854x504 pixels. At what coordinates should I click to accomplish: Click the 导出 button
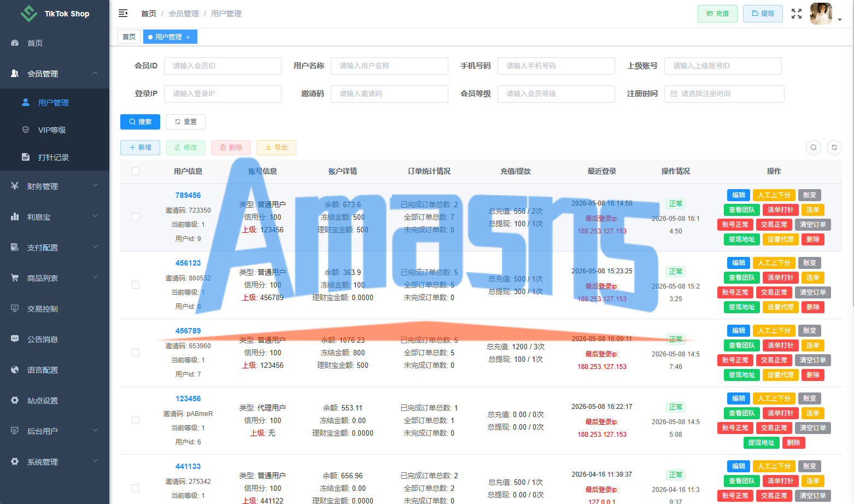pos(276,148)
